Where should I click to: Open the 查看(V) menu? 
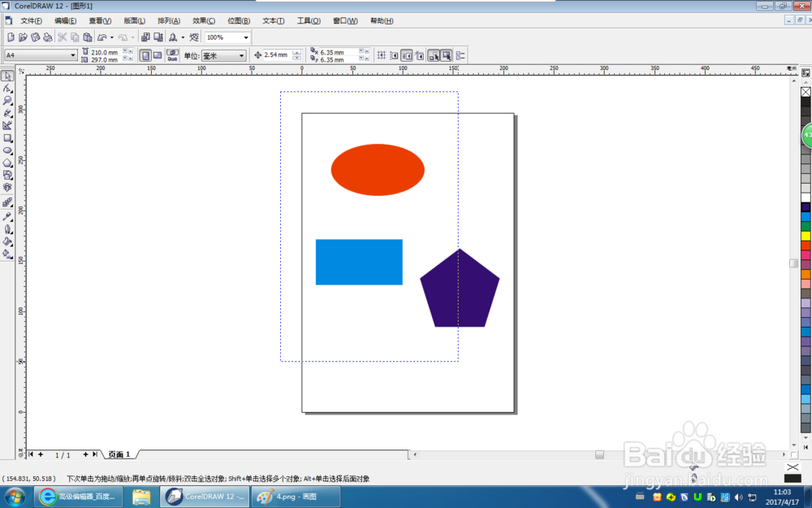tap(100, 21)
